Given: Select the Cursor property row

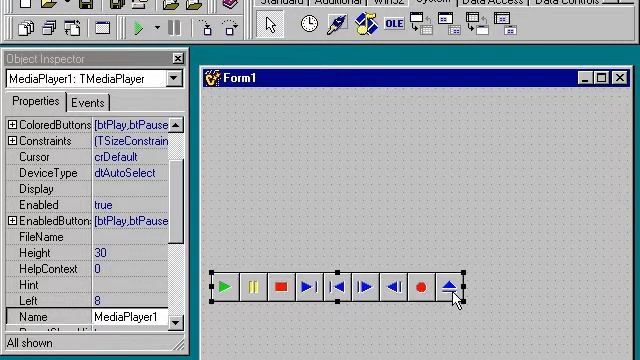Looking at the screenshot, I should click(87, 157).
